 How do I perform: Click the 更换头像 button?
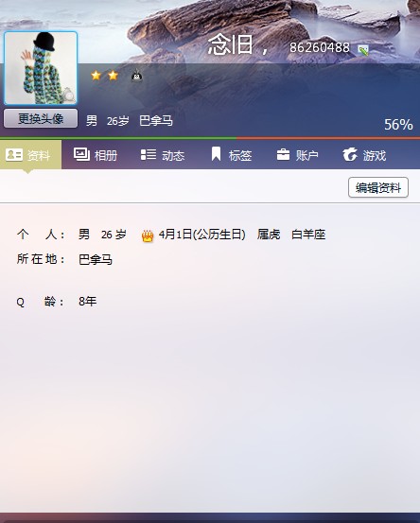(41, 118)
